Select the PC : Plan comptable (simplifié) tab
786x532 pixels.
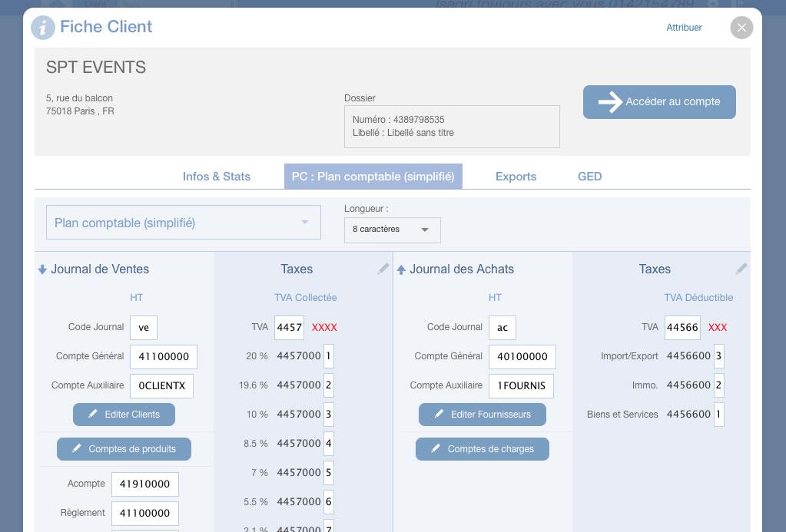[x=373, y=177]
